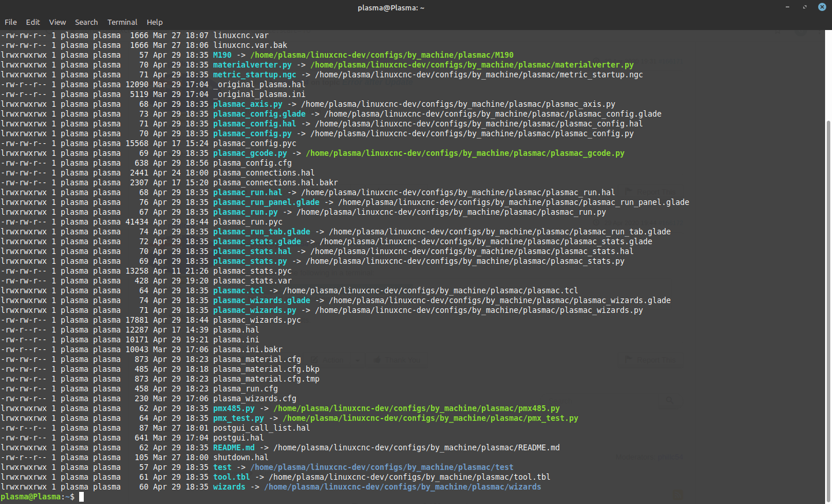The image size is (832, 504).
Task: Click the README.md symlink name
Action: click(x=234, y=447)
